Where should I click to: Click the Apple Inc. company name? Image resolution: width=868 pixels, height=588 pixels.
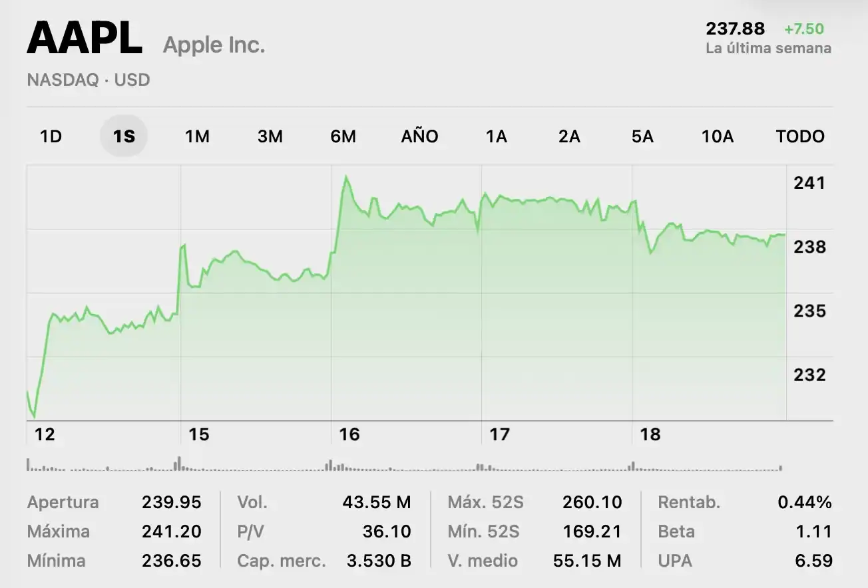214,45
